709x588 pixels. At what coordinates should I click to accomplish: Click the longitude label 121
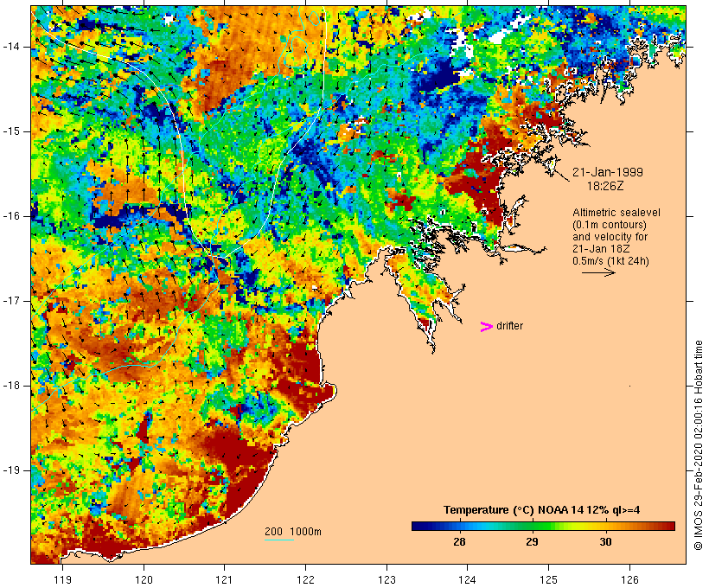point(224,579)
